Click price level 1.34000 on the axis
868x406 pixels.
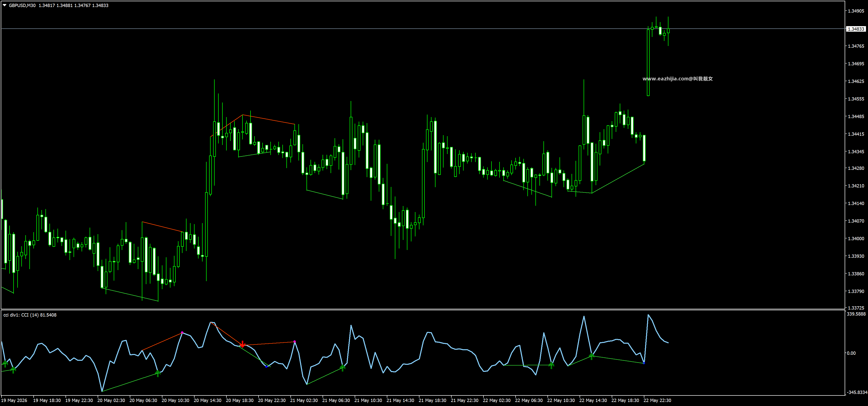856,238
